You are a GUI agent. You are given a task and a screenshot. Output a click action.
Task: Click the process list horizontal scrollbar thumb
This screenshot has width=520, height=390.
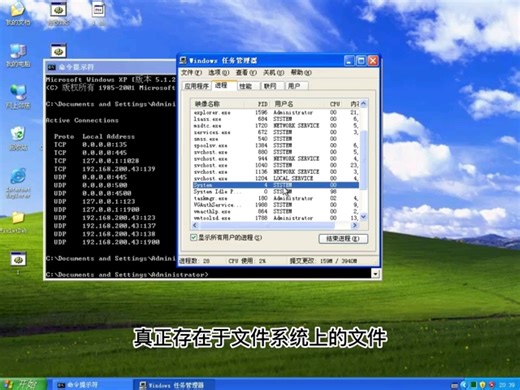point(267,225)
